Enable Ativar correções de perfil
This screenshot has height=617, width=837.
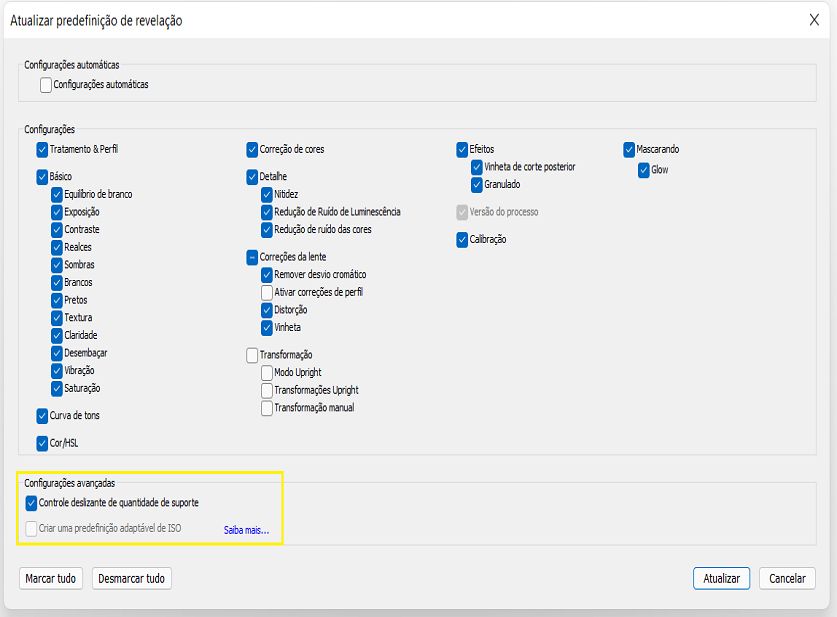(x=267, y=292)
